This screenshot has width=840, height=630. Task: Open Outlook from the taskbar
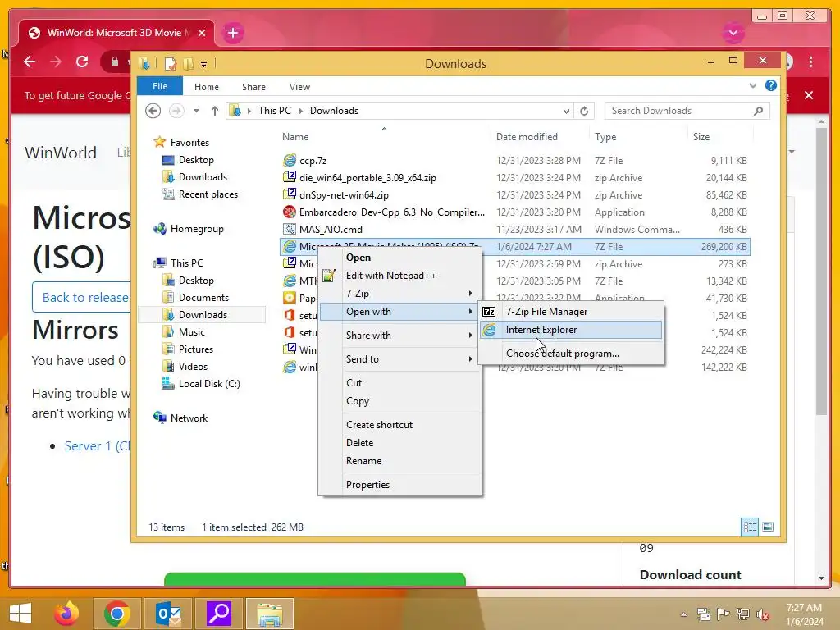[x=167, y=614]
